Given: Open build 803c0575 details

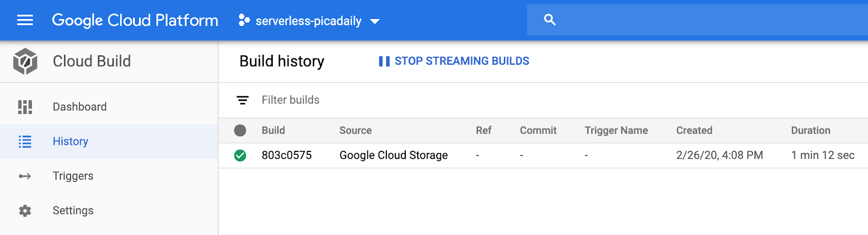Looking at the screenshot, I should coord(286,155).
